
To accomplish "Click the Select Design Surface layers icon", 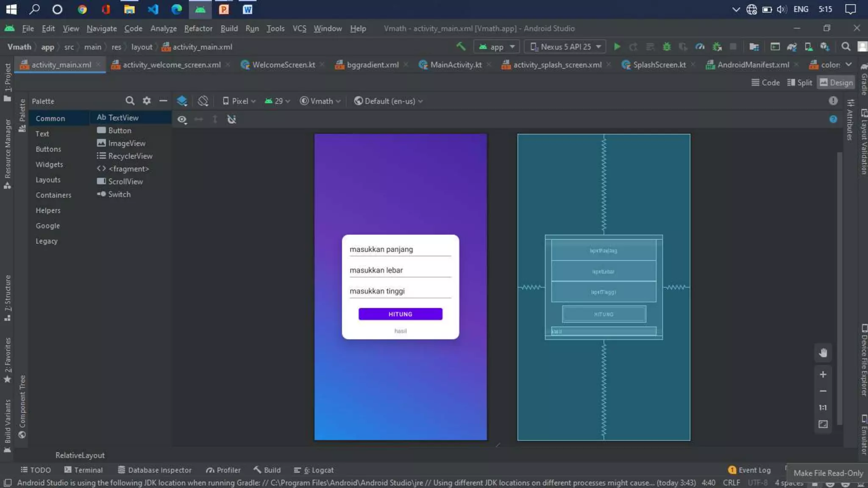I will point(182,101).
